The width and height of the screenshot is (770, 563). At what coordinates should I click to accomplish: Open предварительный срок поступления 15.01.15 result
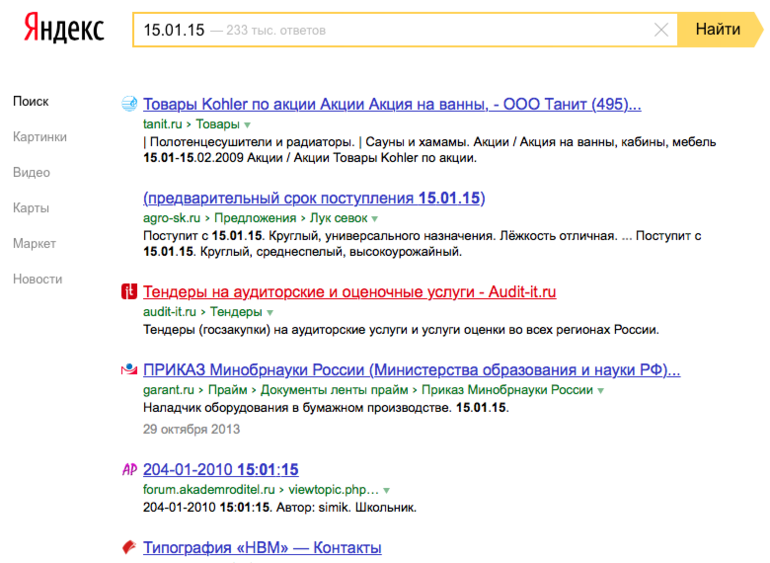tap(314, 198)
